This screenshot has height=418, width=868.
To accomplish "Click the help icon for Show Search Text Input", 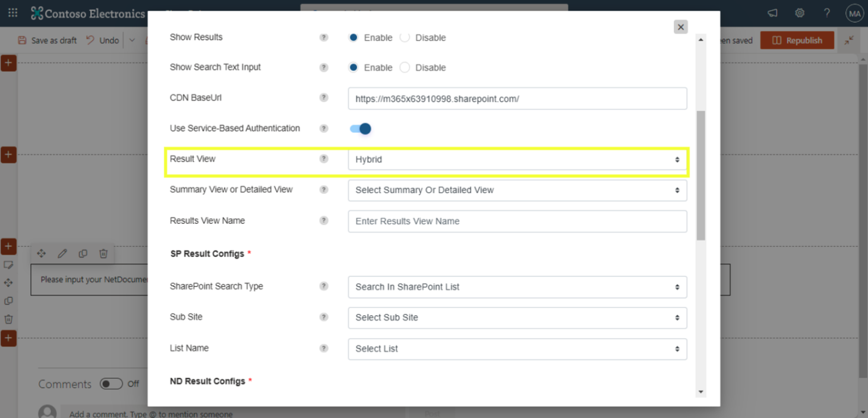I will click(x=324, y=67).
